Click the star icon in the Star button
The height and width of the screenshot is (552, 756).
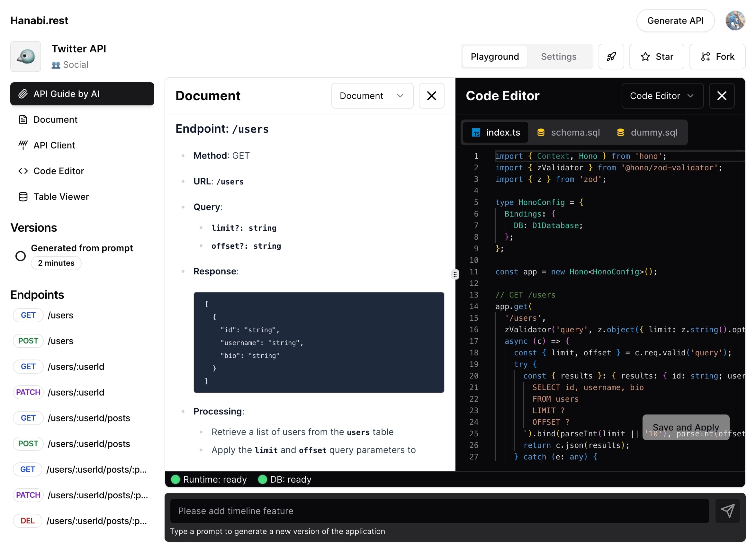point(645,57)
